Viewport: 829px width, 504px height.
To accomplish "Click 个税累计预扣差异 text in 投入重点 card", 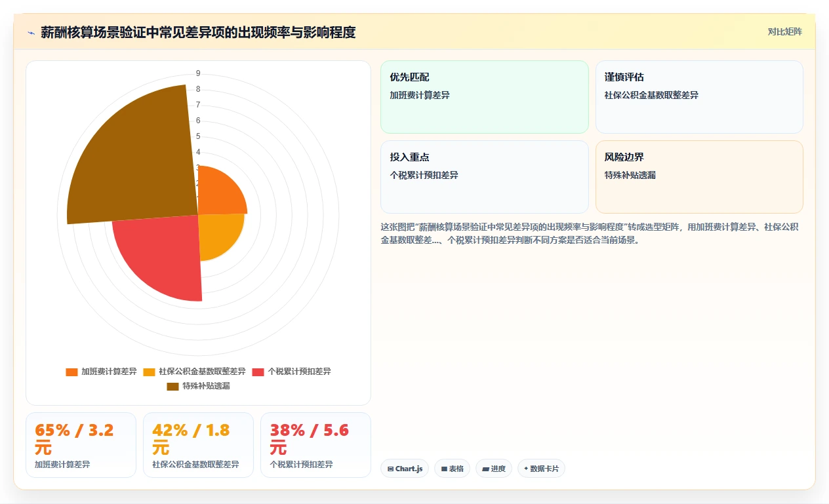I will 424,176.
